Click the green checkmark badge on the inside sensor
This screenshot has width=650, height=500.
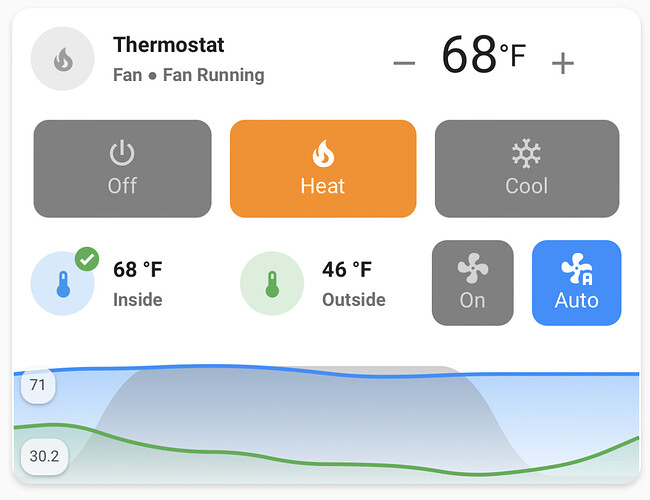tap(87, 260)
